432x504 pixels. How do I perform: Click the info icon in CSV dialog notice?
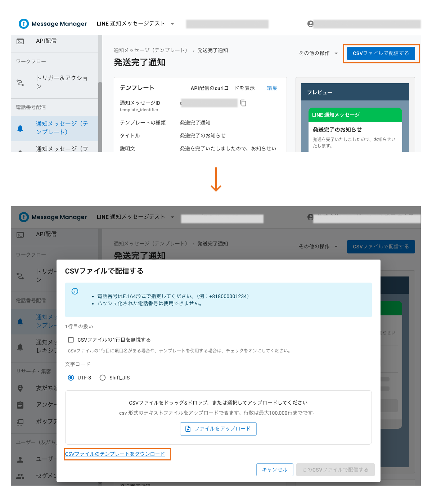[75, 291]
